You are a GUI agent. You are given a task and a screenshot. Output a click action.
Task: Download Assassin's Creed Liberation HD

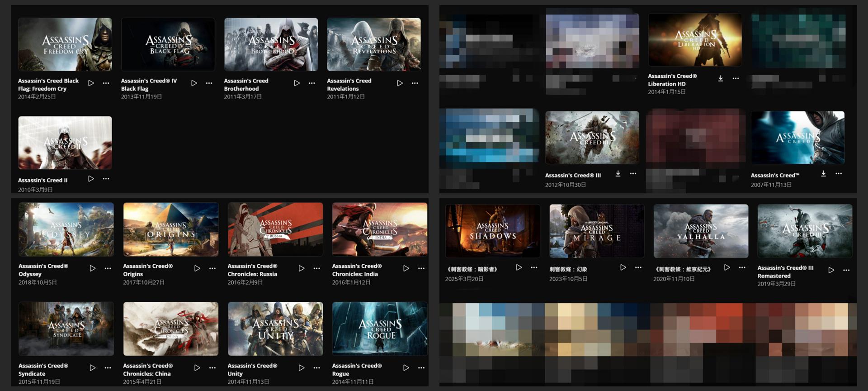coord(721,78)
